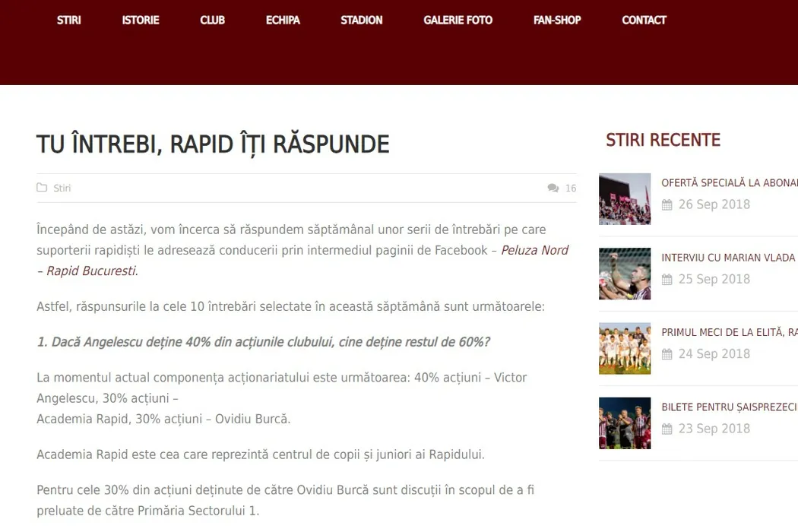This screenshot has height=532, width=798.
Task: Visit the FAN-SHOP menu link
Action: 557,21
